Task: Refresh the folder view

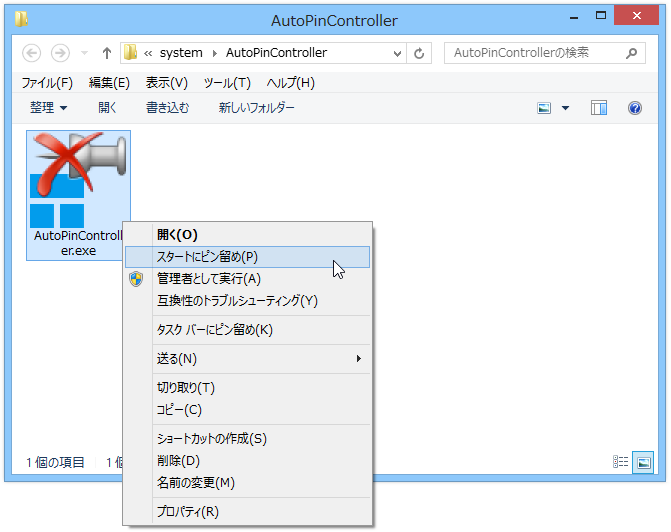Action: 419,53
